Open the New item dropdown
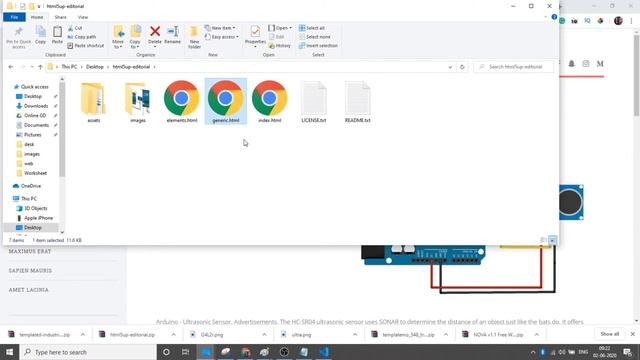Viewport: 640px width, 360px height. pyautogui.click(x=220, y=28)
